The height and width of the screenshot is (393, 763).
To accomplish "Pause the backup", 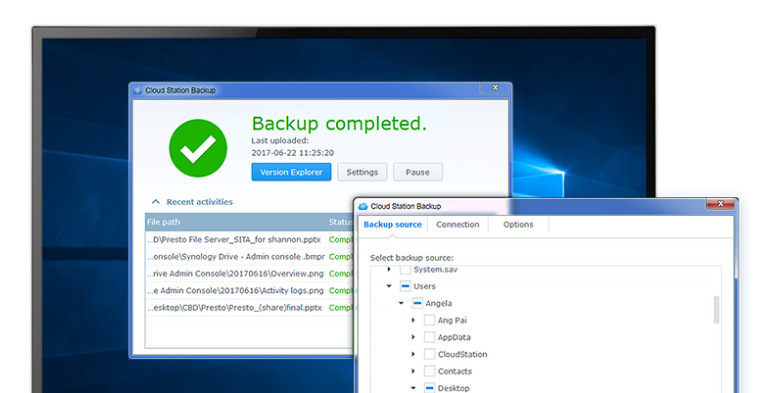I will pos(418,172).
